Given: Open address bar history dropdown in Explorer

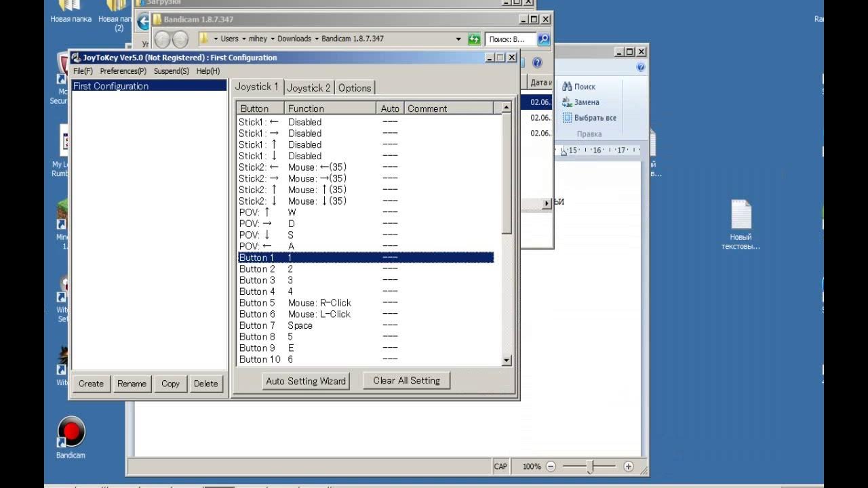Looking at the screenshot, I should [458, 39].
